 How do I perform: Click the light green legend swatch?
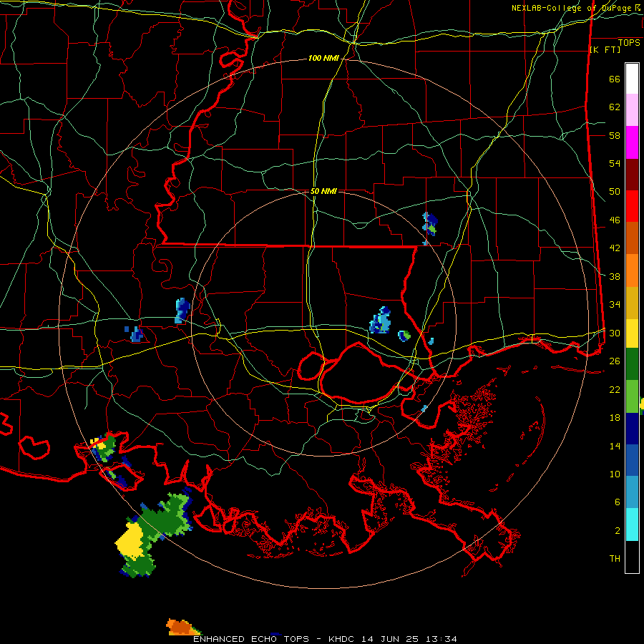632,396
